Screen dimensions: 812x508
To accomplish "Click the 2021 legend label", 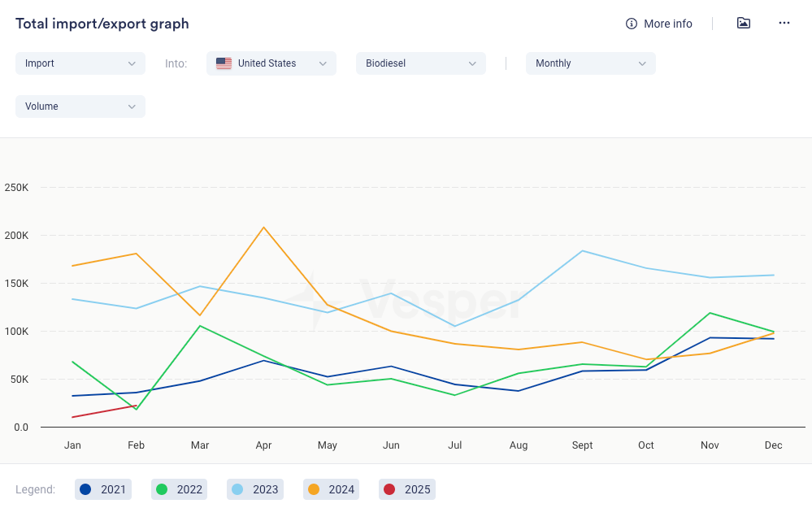I will click(x=113, y=489).
